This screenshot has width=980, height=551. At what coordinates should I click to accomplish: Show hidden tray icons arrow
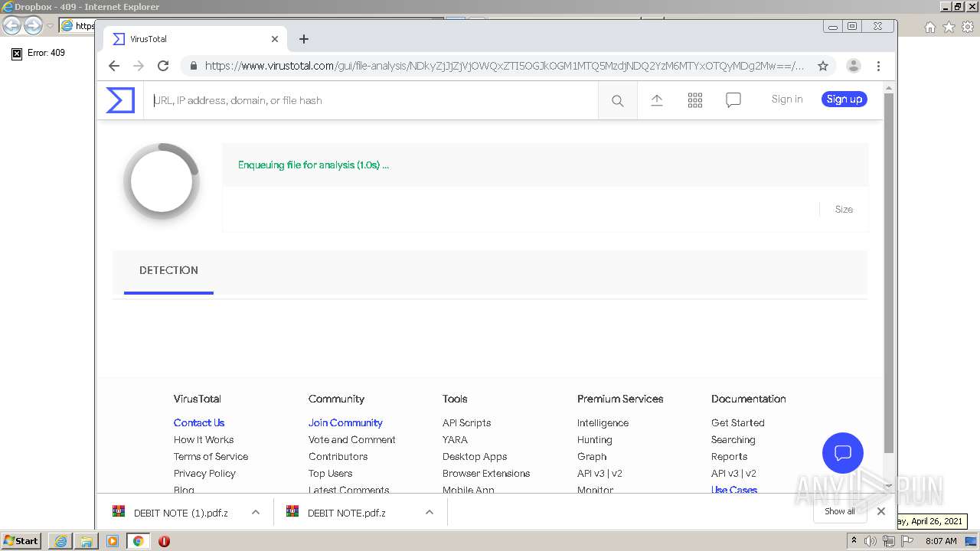pyautogui.click(x=854, y=541)
